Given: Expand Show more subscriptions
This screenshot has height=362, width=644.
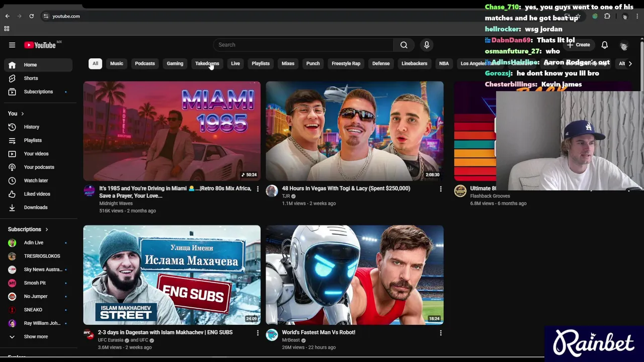Looking at the screenshot, I should pos(38,336).
